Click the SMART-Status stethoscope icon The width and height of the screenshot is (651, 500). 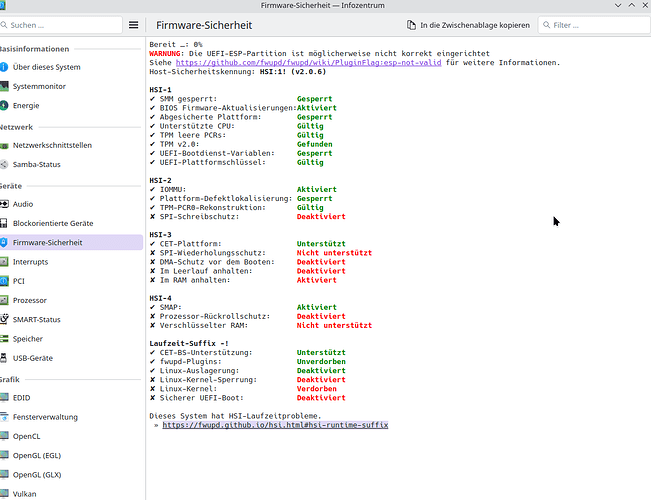(x=4, y=319)
